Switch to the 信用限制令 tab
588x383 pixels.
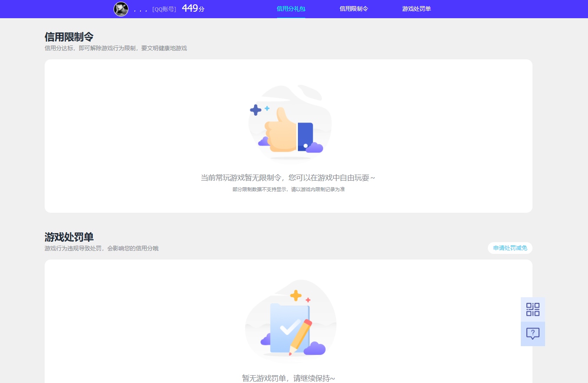coord(354,9)
